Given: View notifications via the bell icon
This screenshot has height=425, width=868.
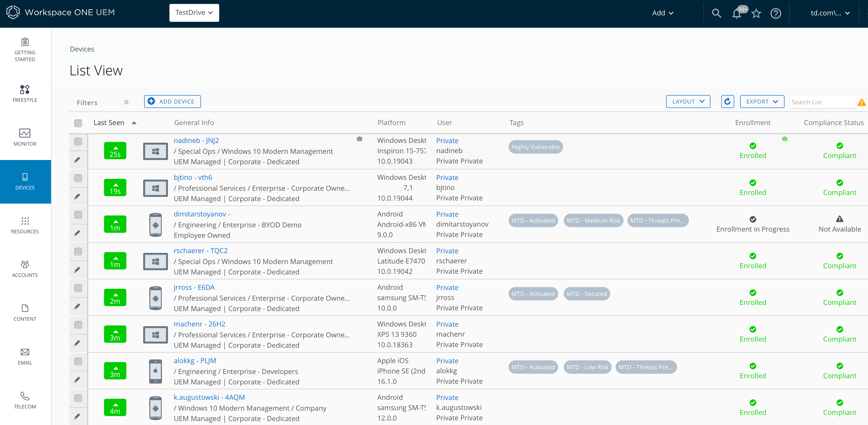Looking at the screenshot, I should click(737, 14).
